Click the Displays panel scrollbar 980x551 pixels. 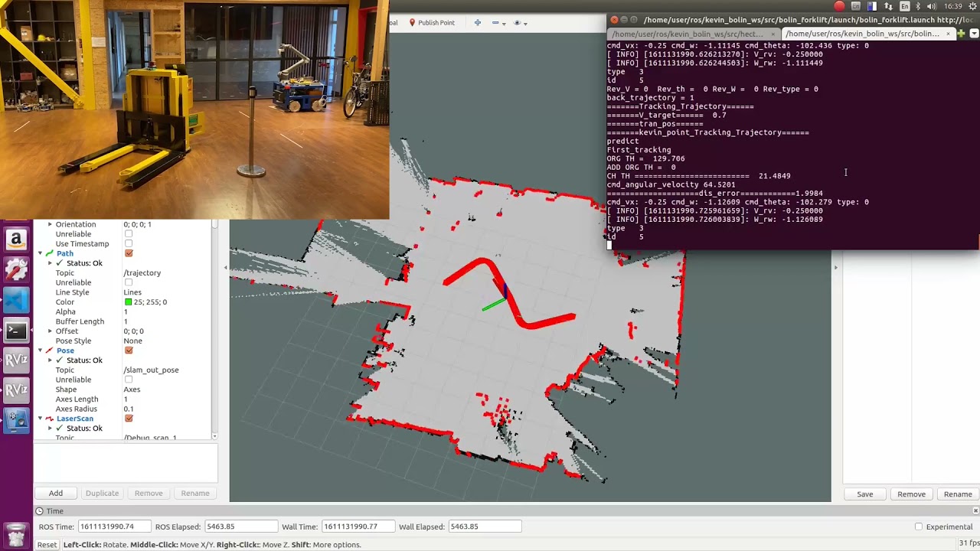[x=214, y=330]
